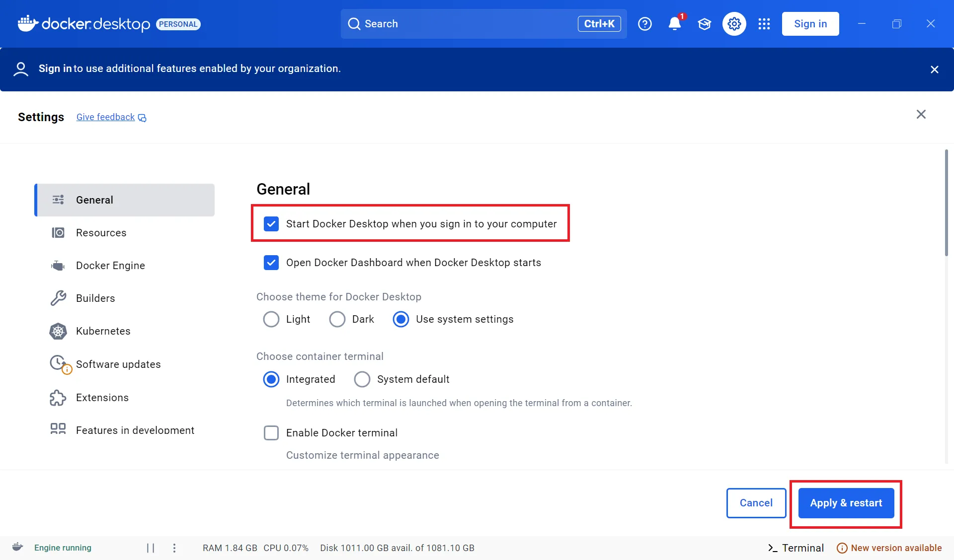954x560 pixels.
Task: Switch to the Docker Engine settings
Action: coord(110,266)
